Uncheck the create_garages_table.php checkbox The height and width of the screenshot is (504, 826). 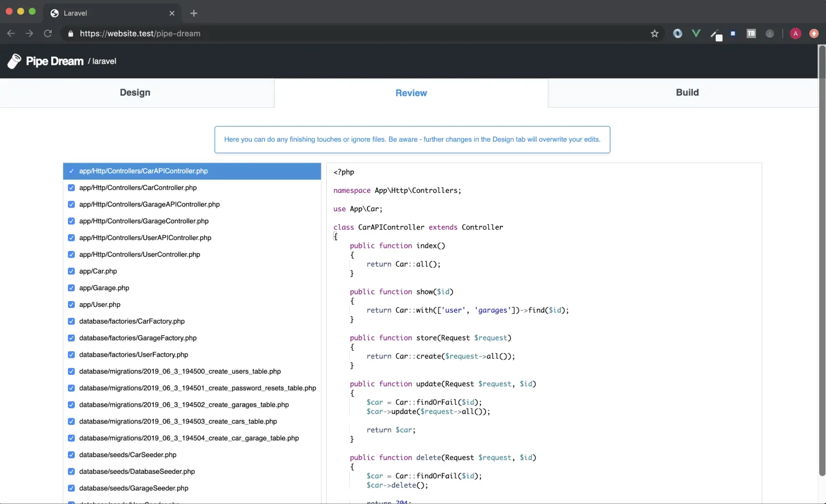[72, 405]
